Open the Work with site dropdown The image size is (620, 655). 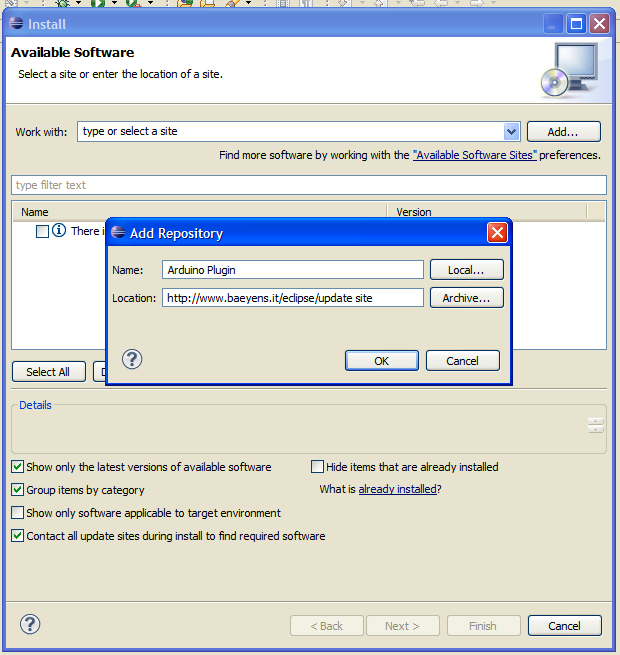[x=511, y=131]
